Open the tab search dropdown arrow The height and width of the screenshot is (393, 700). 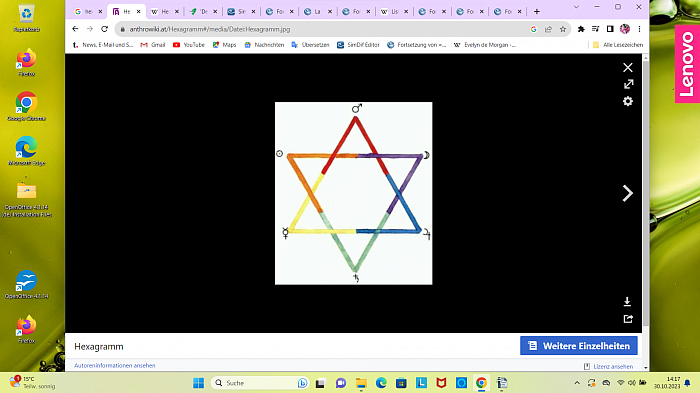pos(576,7)
